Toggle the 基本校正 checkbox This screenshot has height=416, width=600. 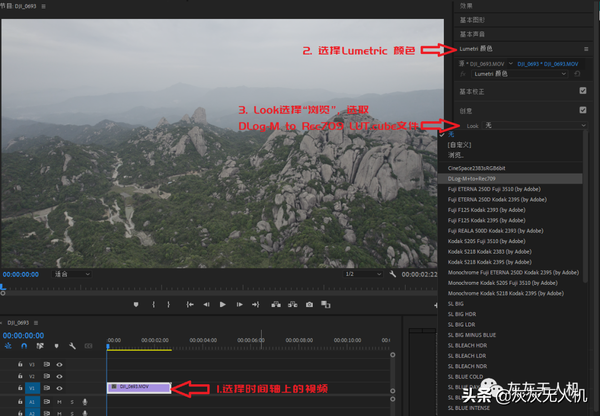coord(583,91)
